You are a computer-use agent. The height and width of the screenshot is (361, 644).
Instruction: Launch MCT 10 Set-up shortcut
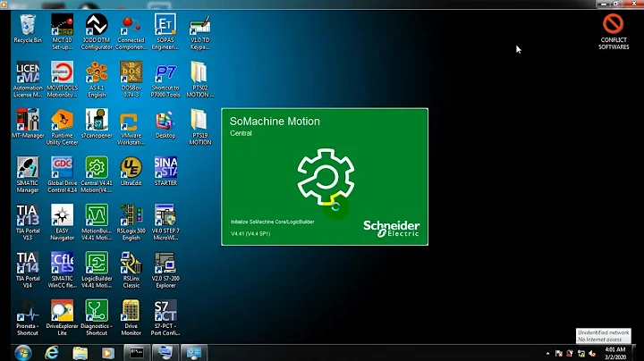click(x=62, y=31)
